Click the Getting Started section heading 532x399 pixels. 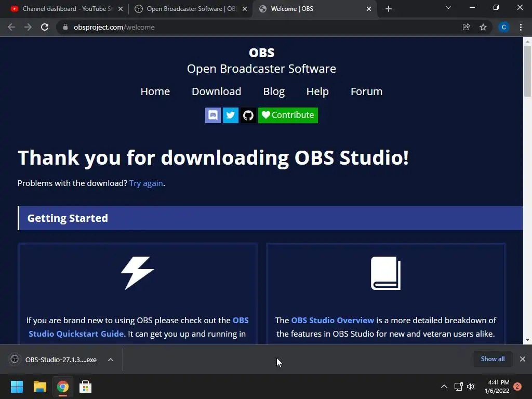point(68,218)
